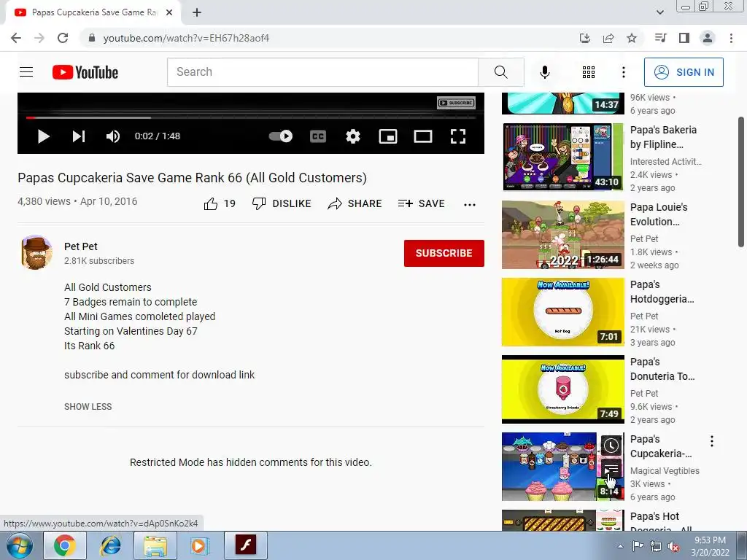
Task: Open tab search chevron
Action: pos(659,12)
